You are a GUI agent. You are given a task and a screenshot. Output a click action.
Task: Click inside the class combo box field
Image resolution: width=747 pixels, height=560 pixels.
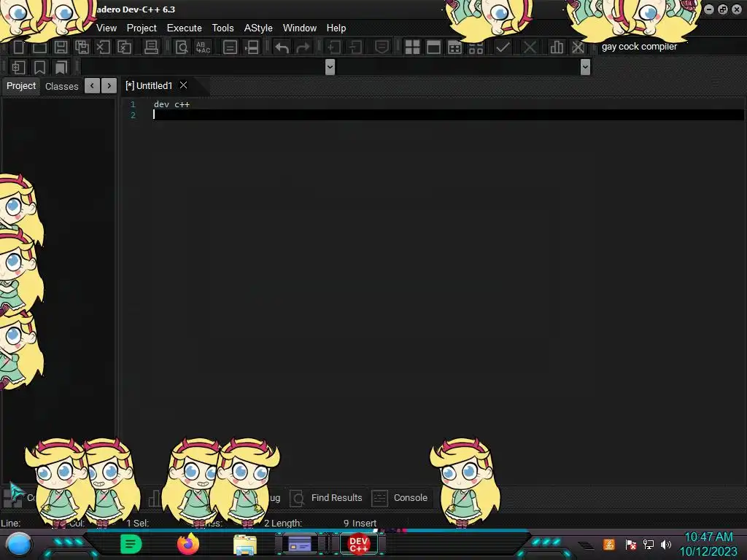[203, 67]
